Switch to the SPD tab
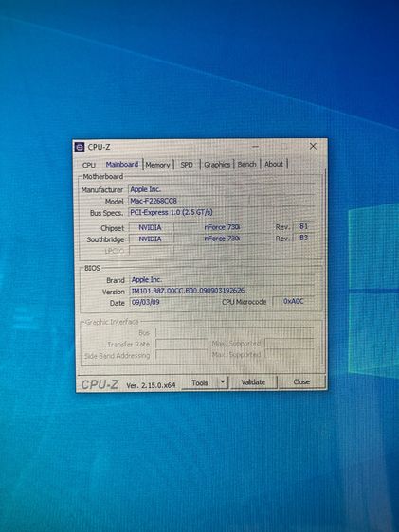Viewport: 399px width, 532px height. click(x=187, y=165)
